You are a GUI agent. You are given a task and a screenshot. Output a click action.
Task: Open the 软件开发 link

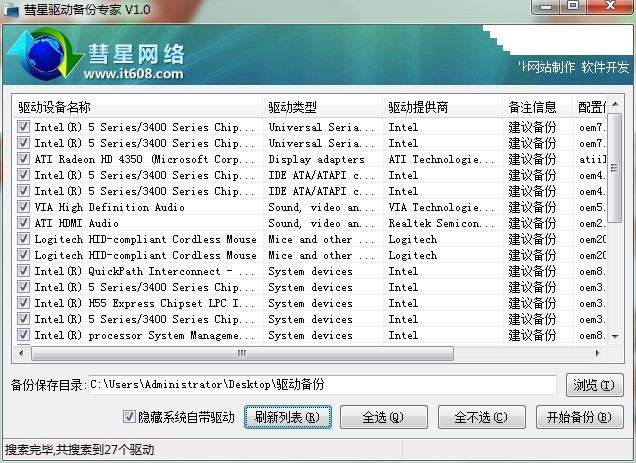606,67
